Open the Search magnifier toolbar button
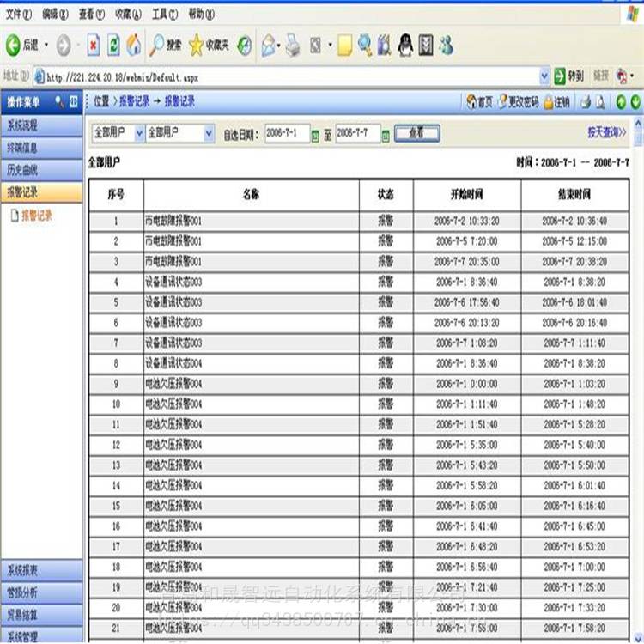Viewport: 644px width, 644px height. (166, 45)
